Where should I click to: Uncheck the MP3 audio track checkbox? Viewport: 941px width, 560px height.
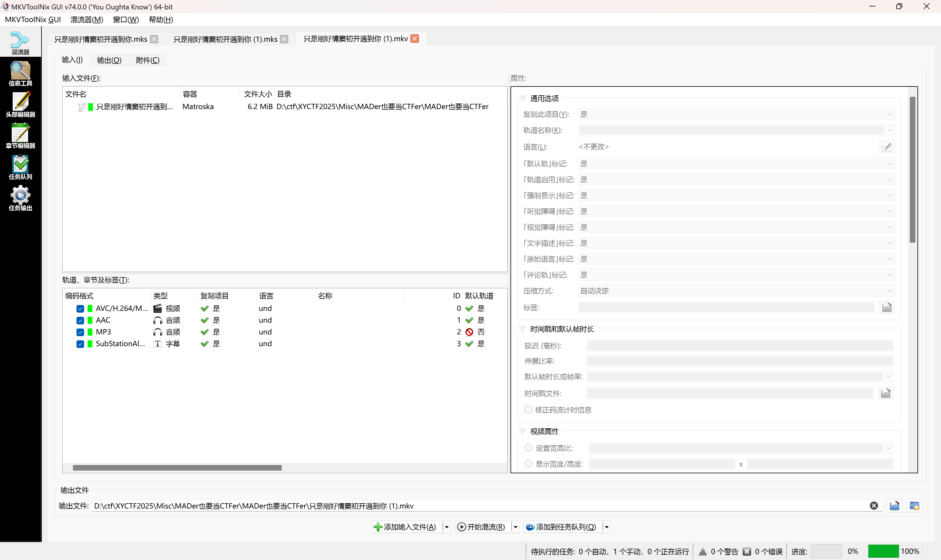click(80, 332)
